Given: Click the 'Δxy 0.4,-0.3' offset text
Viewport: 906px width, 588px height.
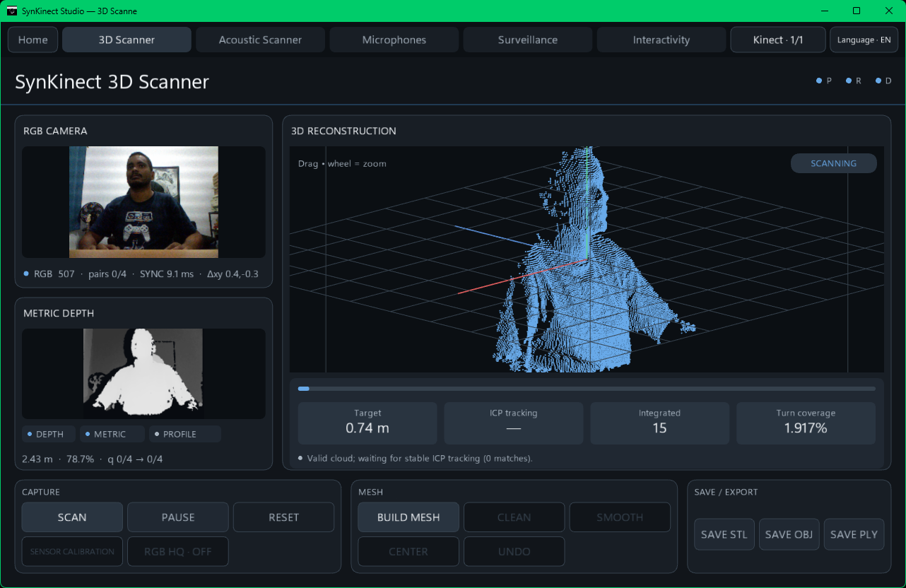Looking at the screenshot, I should pos(233,274).
